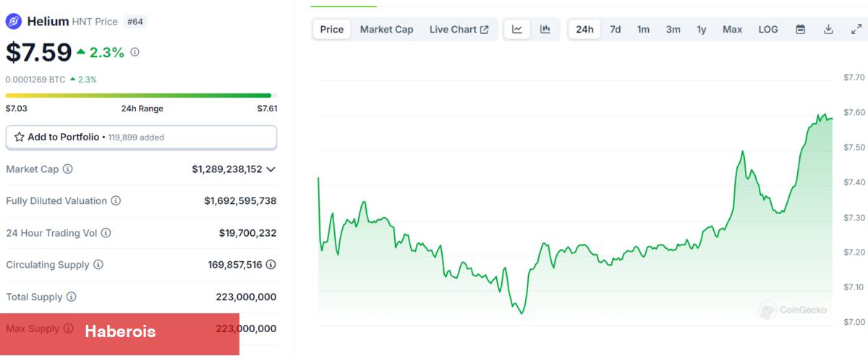Click the $7.61 range high value
Screen dimensions: 868x356
tap(267, 109)
